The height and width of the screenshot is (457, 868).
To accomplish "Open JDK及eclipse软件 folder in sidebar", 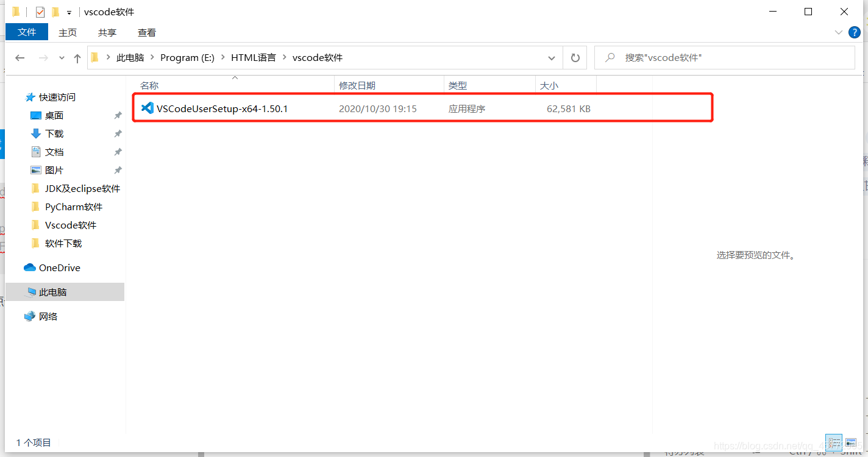I will 82,188.
